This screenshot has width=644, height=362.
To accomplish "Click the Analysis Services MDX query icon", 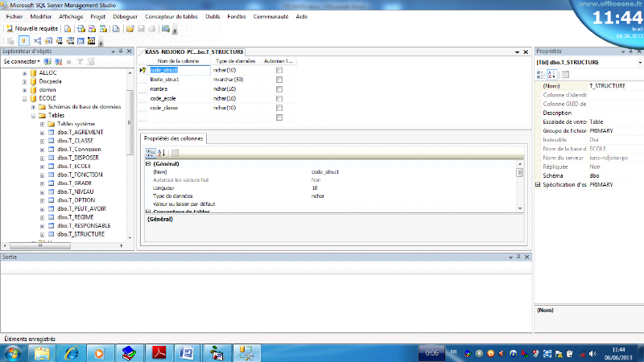I will pos(81,29).
